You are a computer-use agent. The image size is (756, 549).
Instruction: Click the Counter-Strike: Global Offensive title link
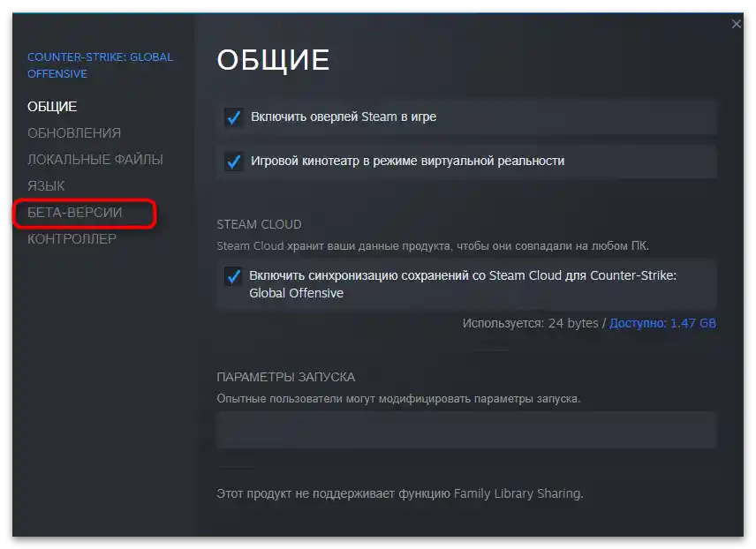[x=101, y=65]
